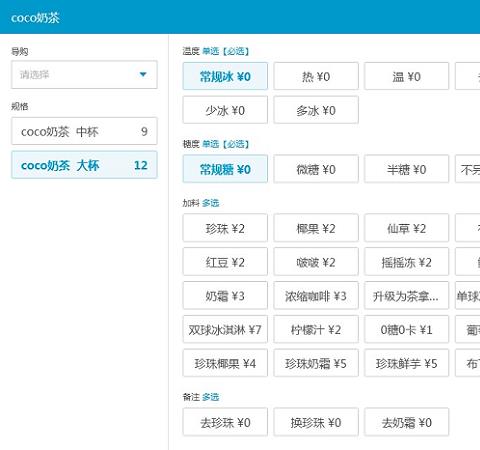Click the 规格 label in the left panel
Screen dimensions: 480x450
pos(20,106)
